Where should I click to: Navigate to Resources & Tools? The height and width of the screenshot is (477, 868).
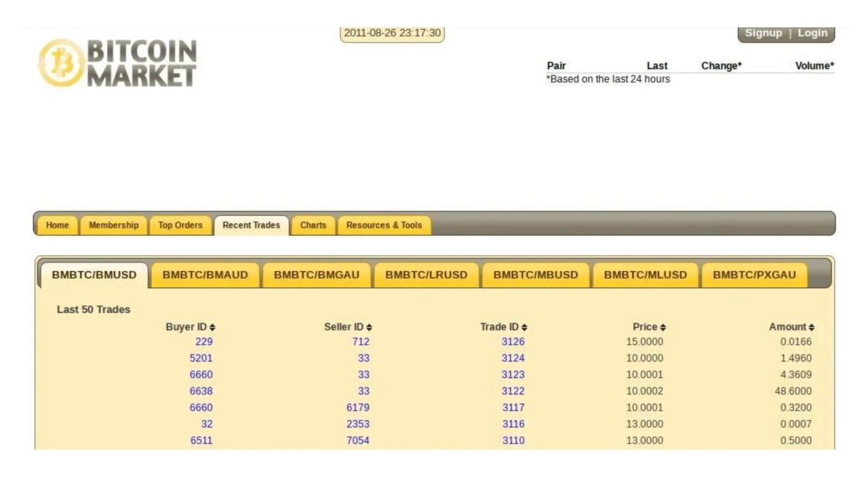pyautogui.click(x=384, y=225)
